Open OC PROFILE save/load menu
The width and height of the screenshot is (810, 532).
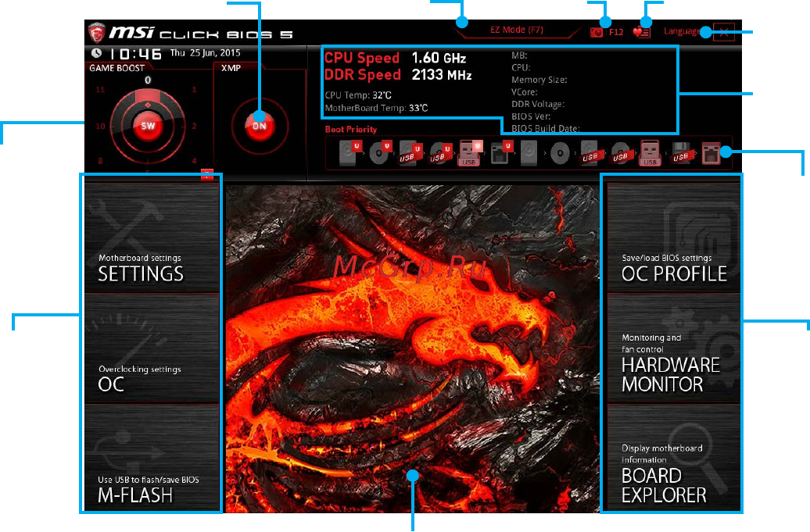click(x=674, y=237)
